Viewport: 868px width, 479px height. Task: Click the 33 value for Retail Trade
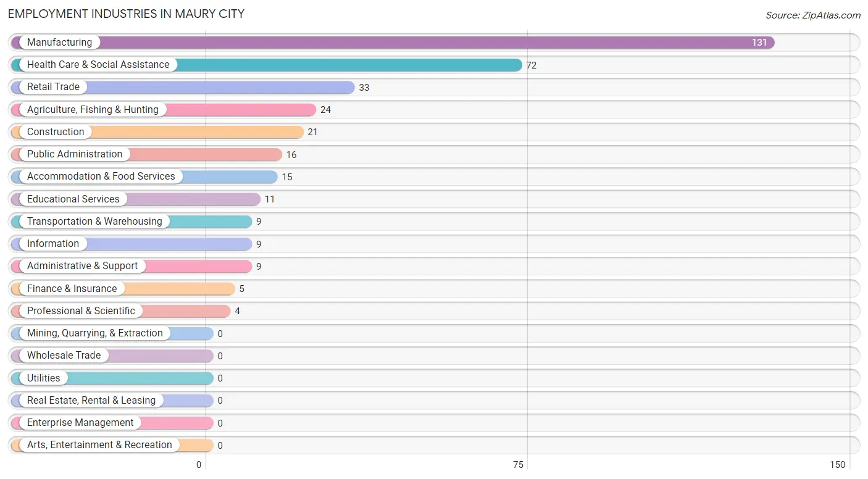(364, 88)
